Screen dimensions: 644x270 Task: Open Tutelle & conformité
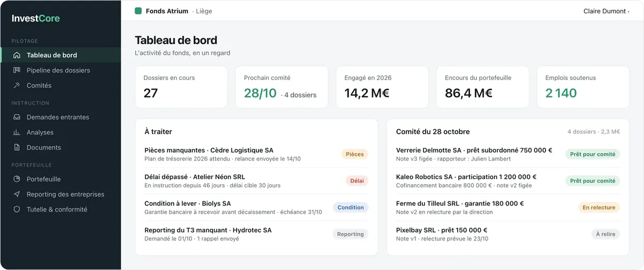61,209
